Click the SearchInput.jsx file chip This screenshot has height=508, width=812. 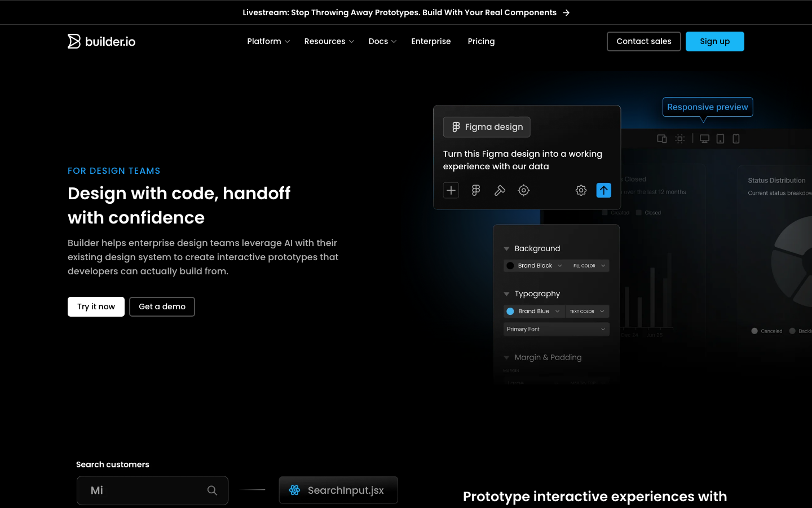point(338,490)
